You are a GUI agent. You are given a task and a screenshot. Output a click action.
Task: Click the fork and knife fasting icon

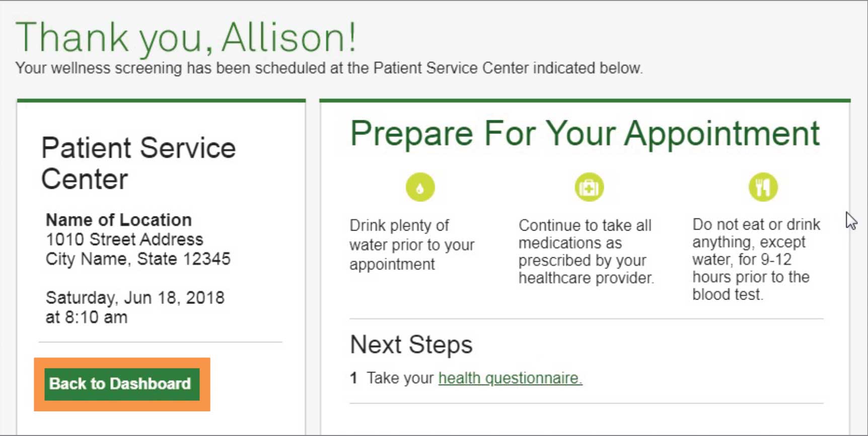pos(763,187)
